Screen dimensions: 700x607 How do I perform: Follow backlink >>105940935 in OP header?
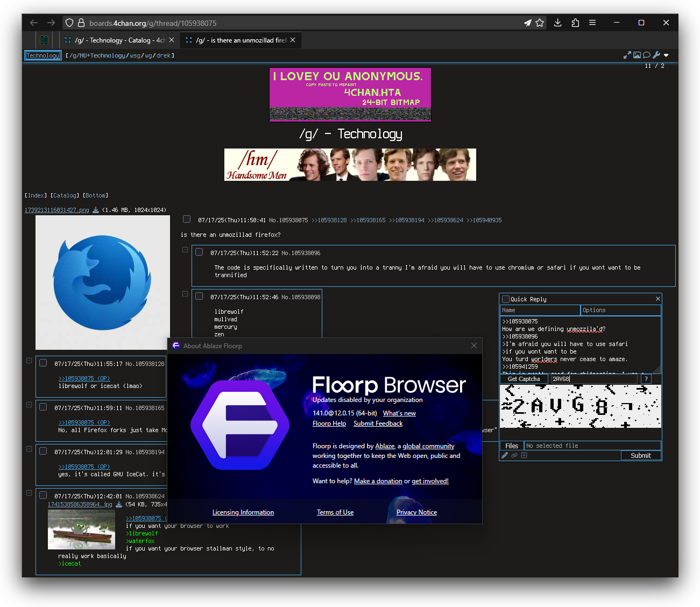point(484,220)
